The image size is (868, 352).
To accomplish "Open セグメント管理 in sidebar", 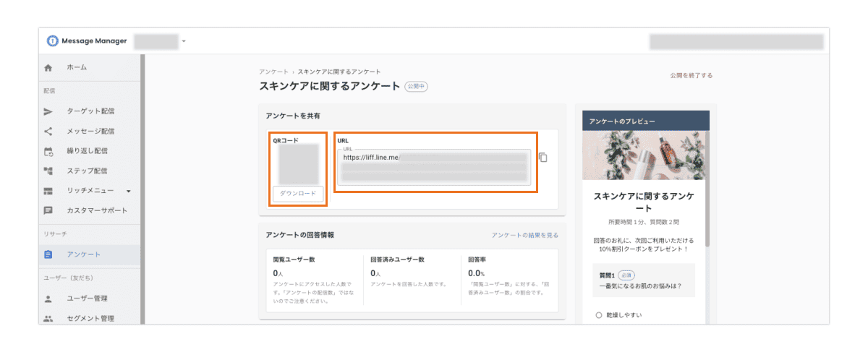I will click(90, 318).
